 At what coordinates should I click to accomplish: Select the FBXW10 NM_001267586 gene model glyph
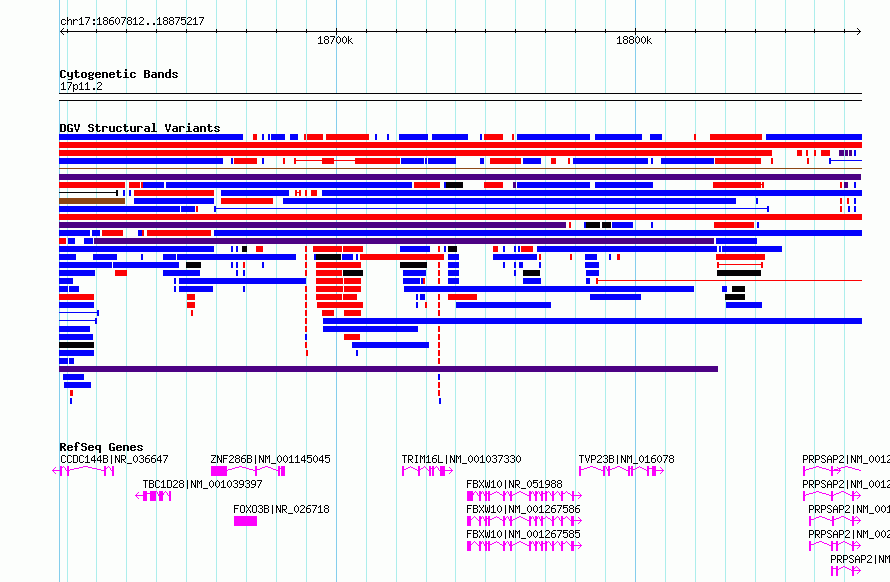point(524,521)
